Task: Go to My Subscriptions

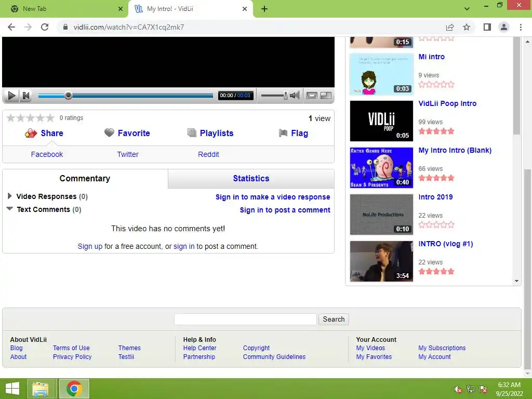Action: point(442,348)
